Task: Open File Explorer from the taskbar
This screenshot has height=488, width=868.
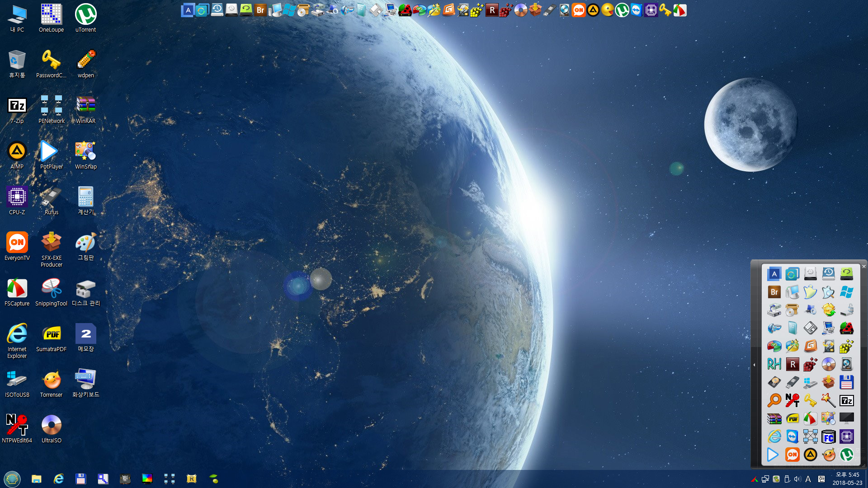Action: coord(37,479)
